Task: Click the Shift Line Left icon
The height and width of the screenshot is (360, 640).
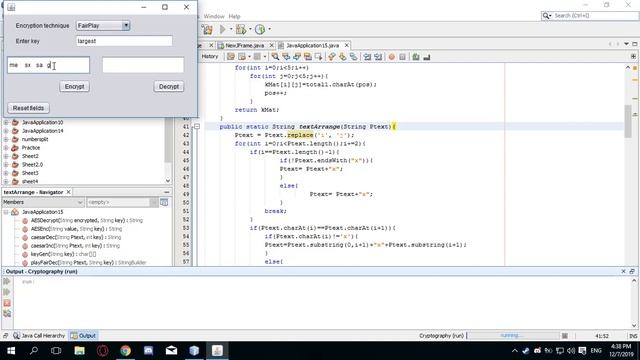Action: [367, 57]
